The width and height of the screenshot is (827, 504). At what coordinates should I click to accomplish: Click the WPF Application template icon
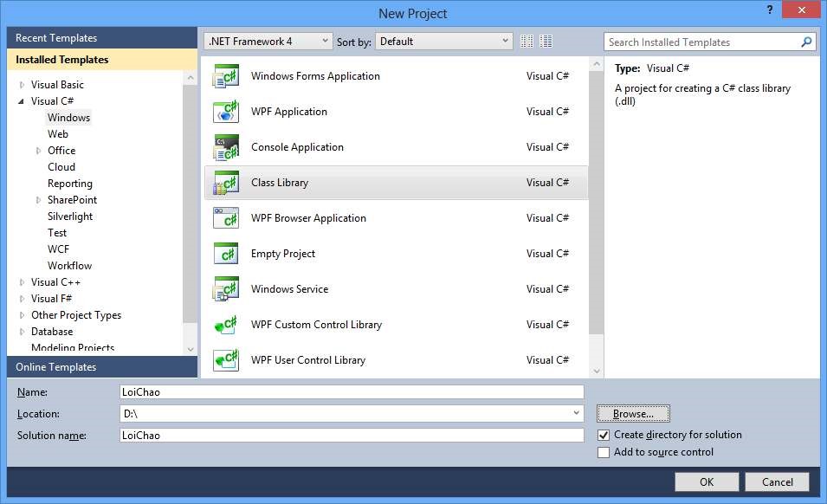(x=226, y=112)
